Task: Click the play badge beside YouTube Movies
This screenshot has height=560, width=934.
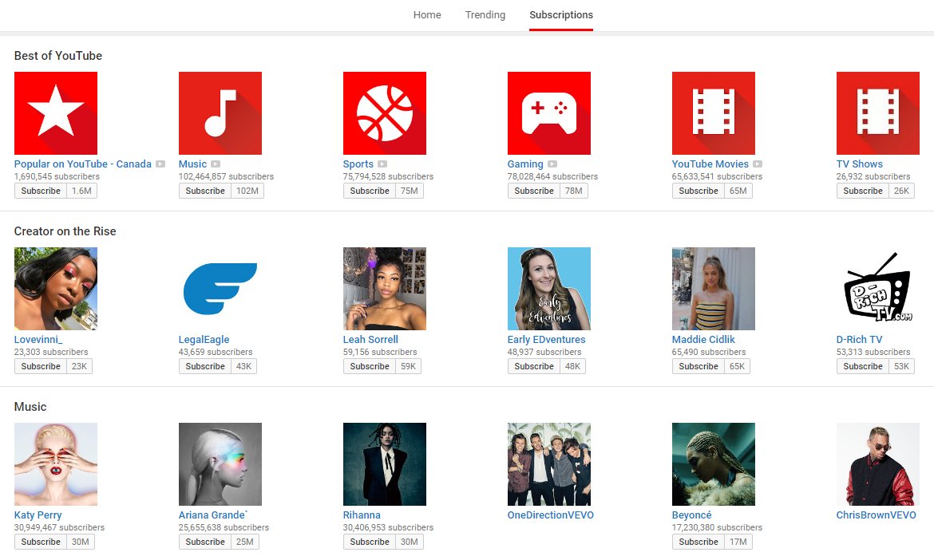Action: [758, 164]
